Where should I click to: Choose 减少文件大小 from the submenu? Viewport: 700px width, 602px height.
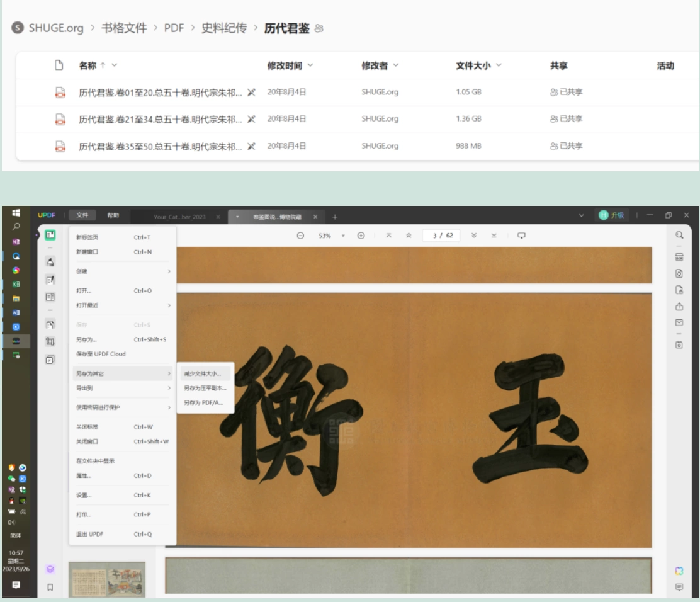pos(203,373)
